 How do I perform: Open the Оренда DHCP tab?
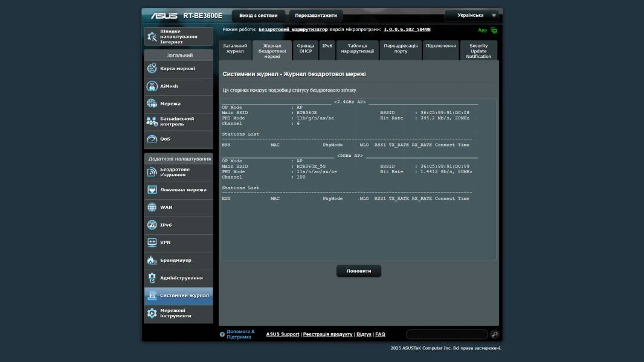tap(305, 51)
